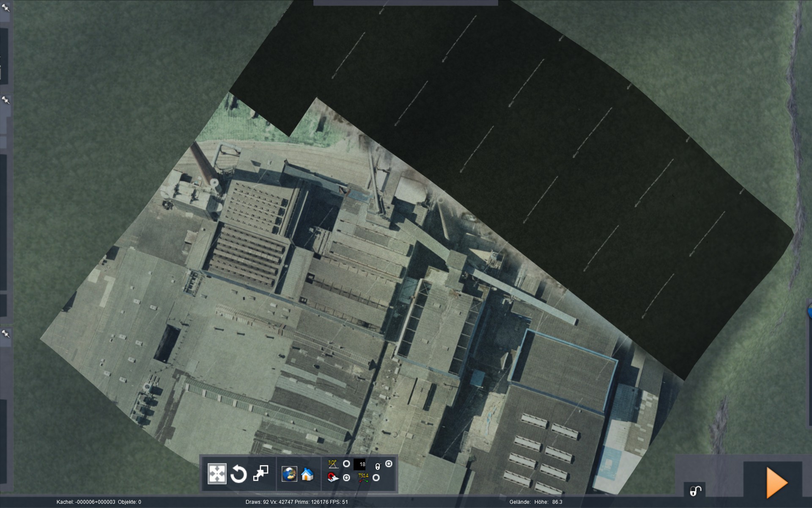812x508 pixels.
Task: Click the TS14 axis gizmo icon
Action: (363, 478)
